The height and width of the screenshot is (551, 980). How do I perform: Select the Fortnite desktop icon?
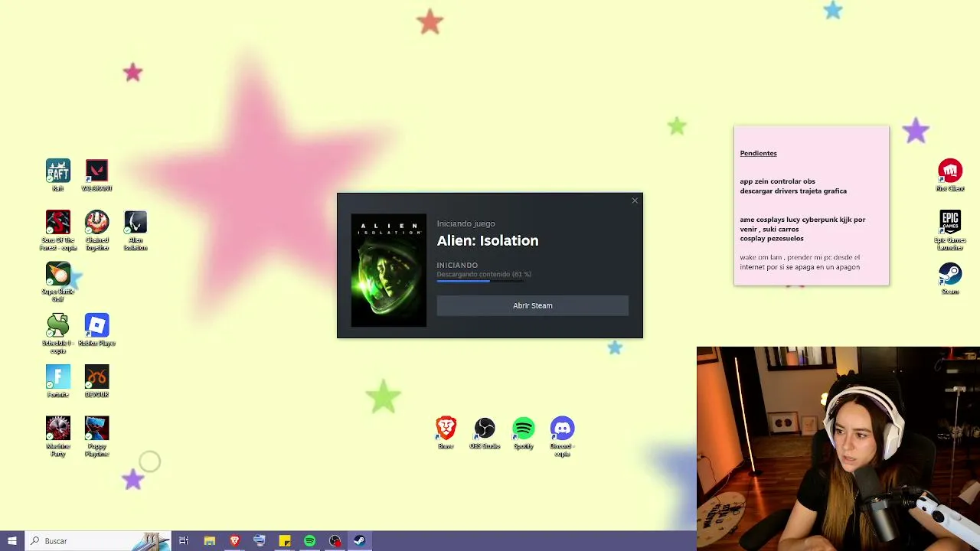(58, 381)
